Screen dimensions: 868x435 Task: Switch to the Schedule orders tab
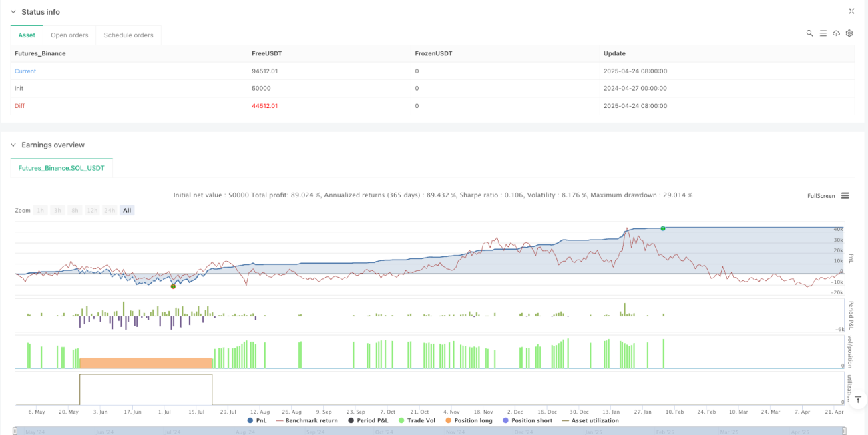tap(128, 35)
